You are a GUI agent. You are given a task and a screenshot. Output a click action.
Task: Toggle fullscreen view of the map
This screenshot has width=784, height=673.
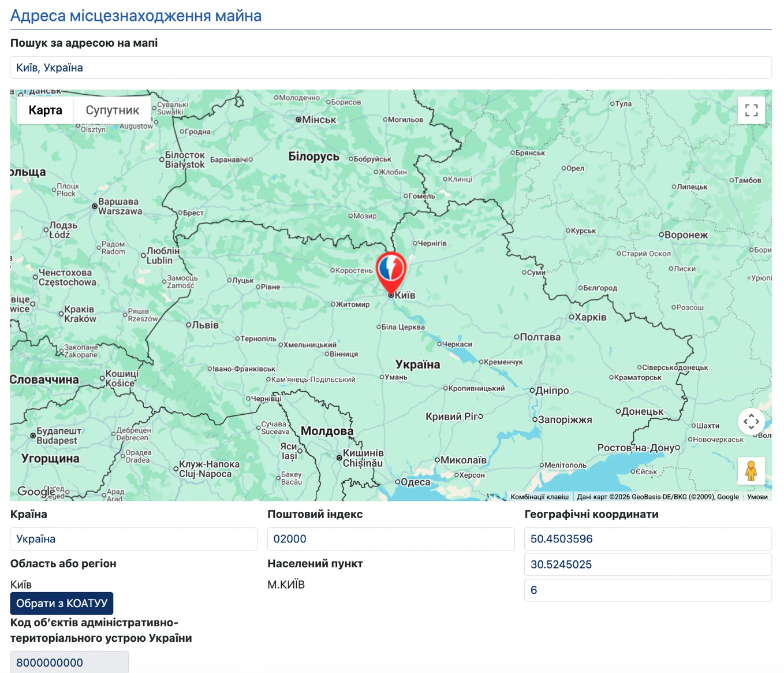pos(751,110)
